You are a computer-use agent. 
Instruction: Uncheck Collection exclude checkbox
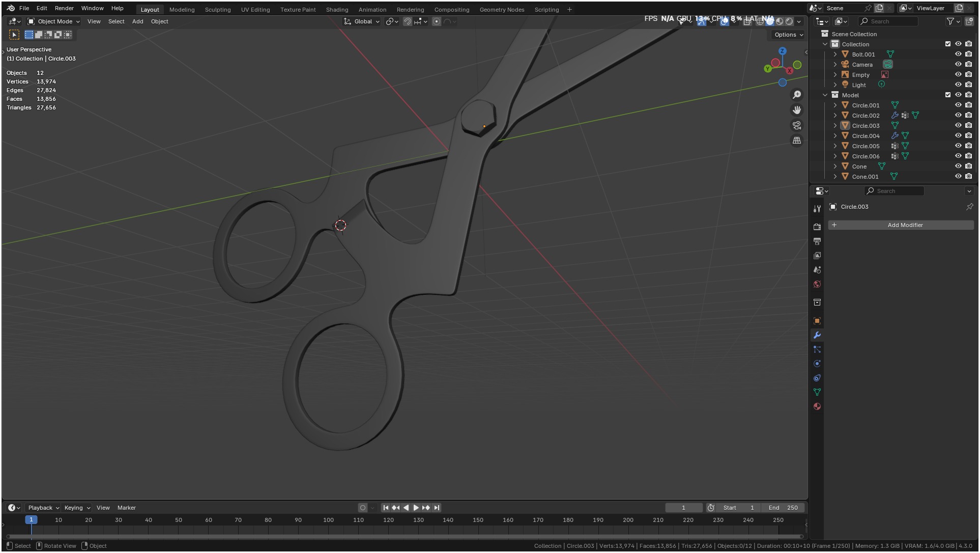(x=948, y=44)
